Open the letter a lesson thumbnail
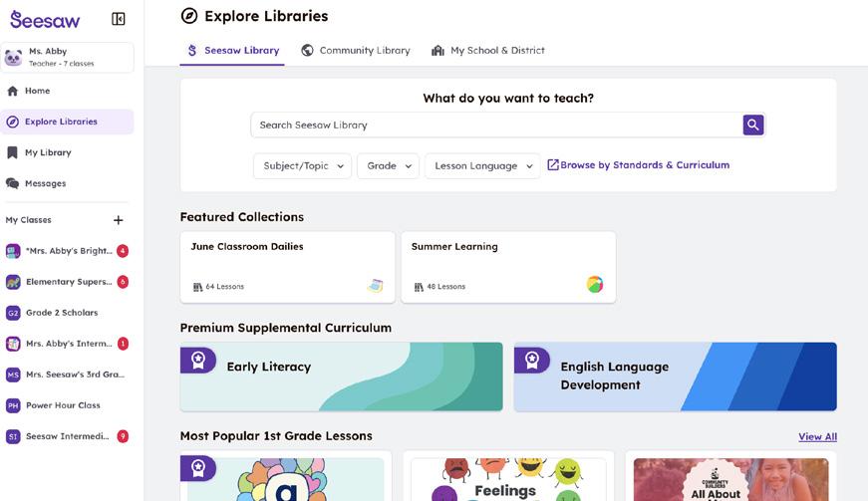The height and width of the screenshot is (501, 868). [x=286, y=479]
